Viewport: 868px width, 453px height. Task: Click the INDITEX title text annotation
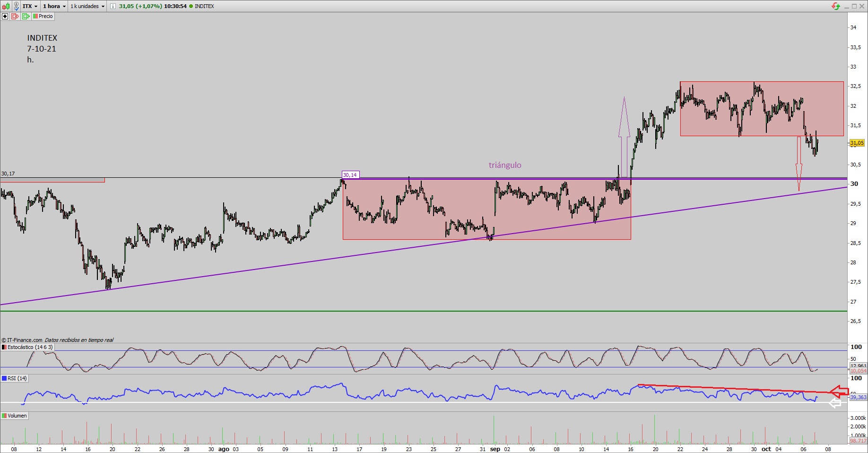point(42,38)
